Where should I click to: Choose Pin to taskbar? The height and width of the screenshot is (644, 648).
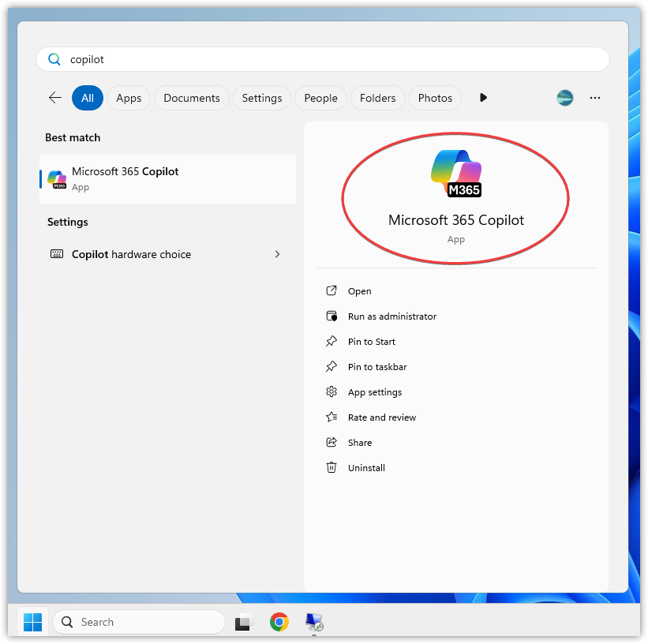377,367
